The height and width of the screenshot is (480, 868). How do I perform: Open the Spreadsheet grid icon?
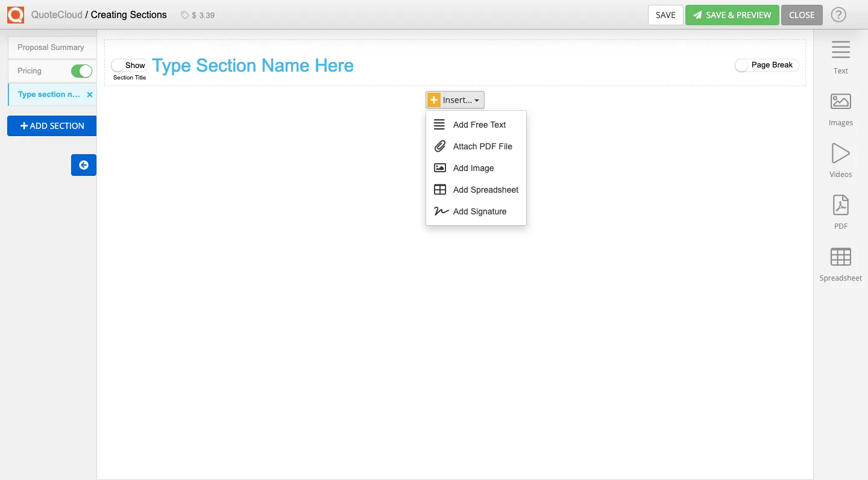840,257
